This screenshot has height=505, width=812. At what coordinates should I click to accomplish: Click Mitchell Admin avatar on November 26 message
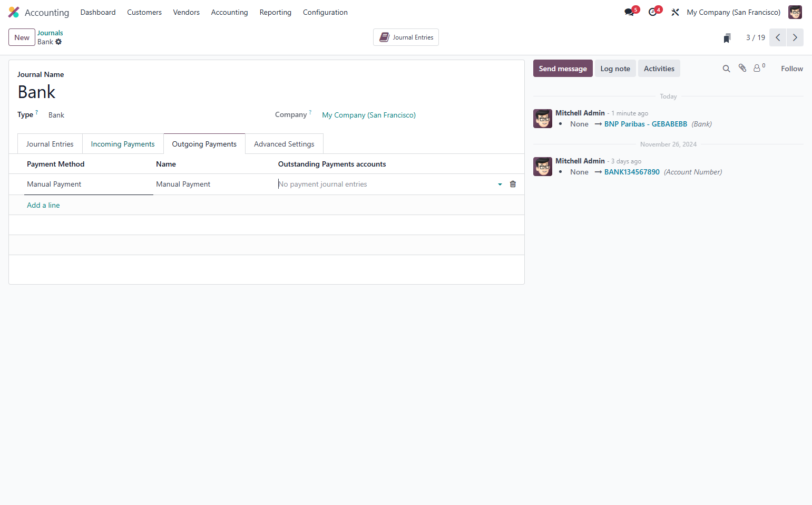[x=543, y=167]
